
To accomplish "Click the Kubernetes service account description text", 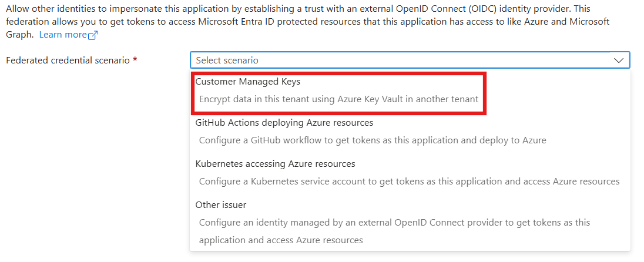I will [409, 182].
